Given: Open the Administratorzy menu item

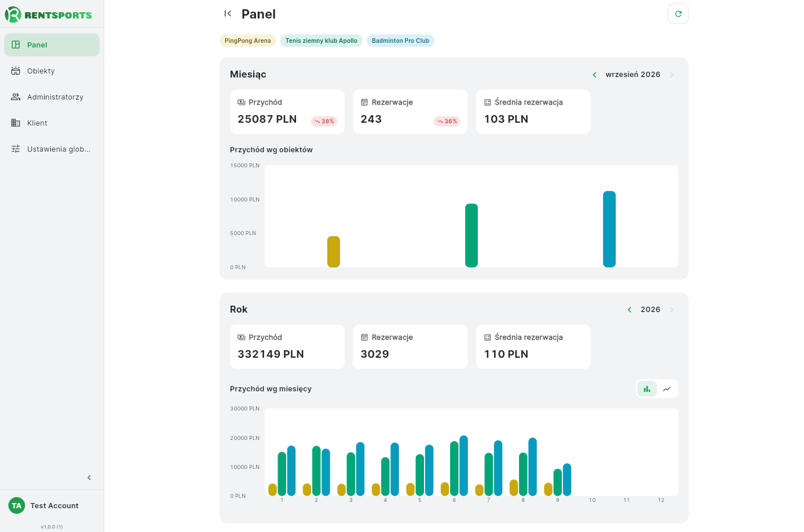Looking at the screenshot, I should (52, 97).
